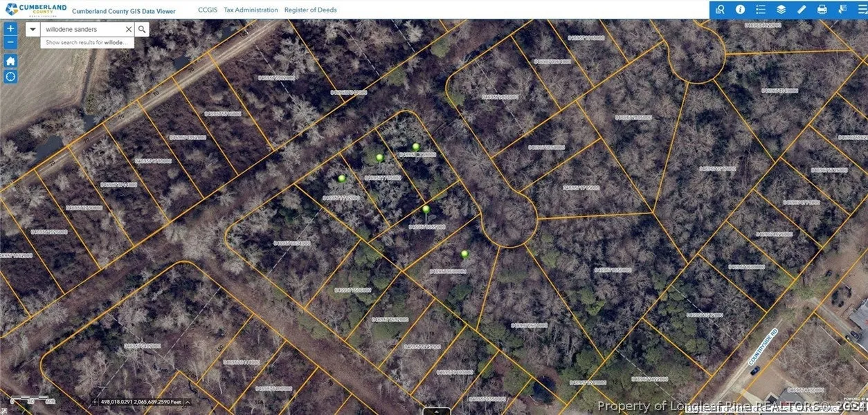This screenshot has width=868, height=415.
Task: Open the Layer List widget
Action: [x=781, y=10]
